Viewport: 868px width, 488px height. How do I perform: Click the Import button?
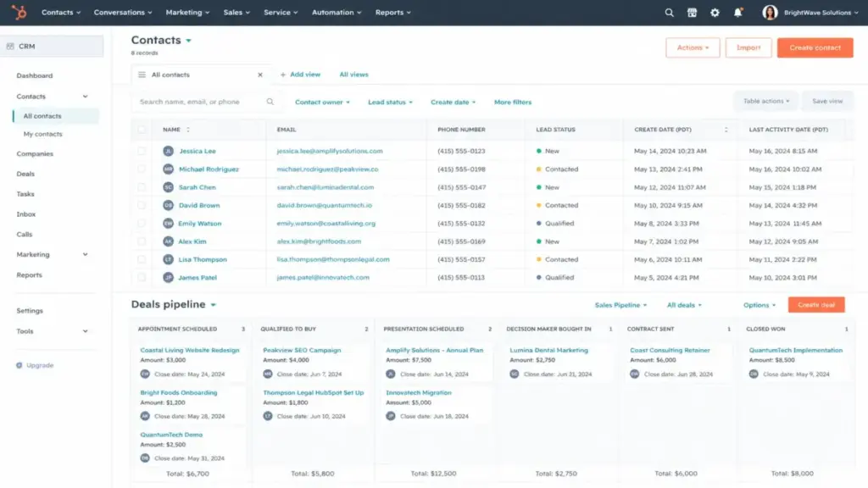coord(748,47)
